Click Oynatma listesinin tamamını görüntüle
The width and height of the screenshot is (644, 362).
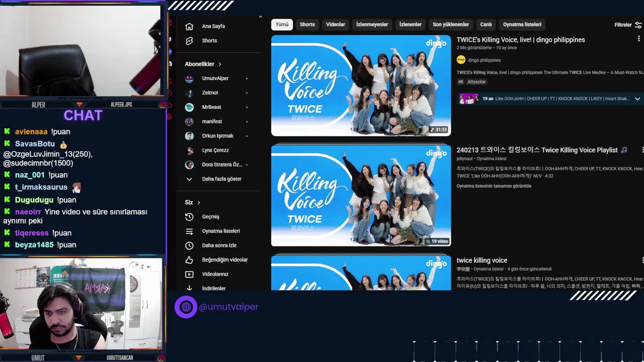click(x=494, y=186)
